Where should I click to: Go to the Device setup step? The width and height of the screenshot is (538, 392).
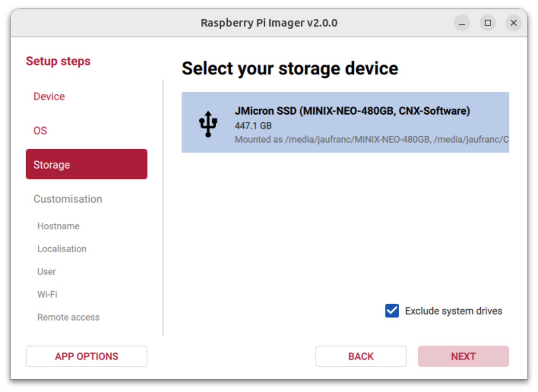(x=49, y=96)
